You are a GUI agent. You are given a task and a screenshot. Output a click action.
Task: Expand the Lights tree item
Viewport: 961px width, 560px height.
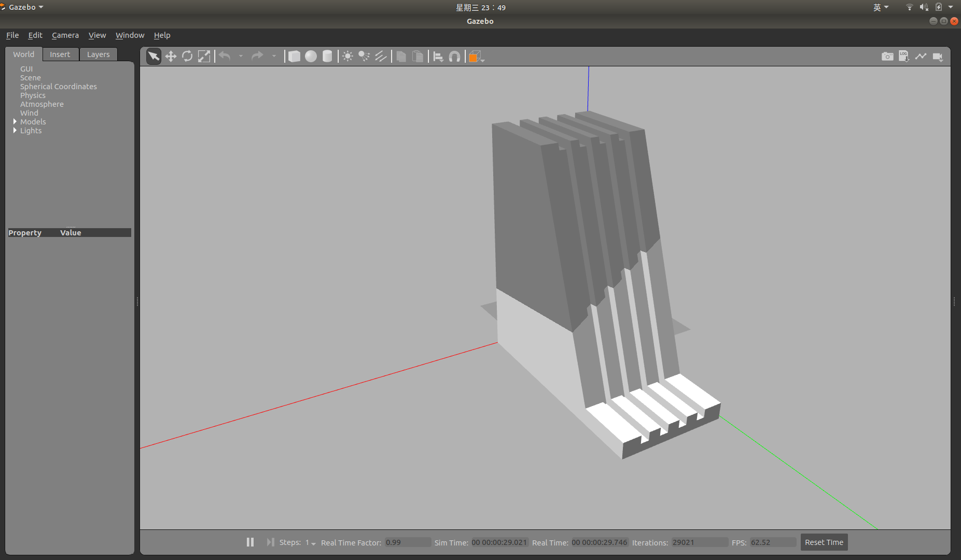click(x=15, y=130)
